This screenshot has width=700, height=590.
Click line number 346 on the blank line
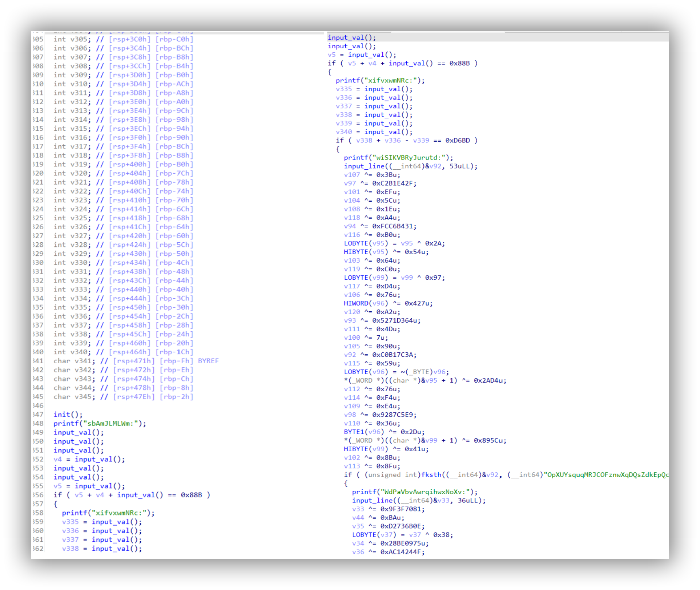pyautogui.click(x=38, y=406)
